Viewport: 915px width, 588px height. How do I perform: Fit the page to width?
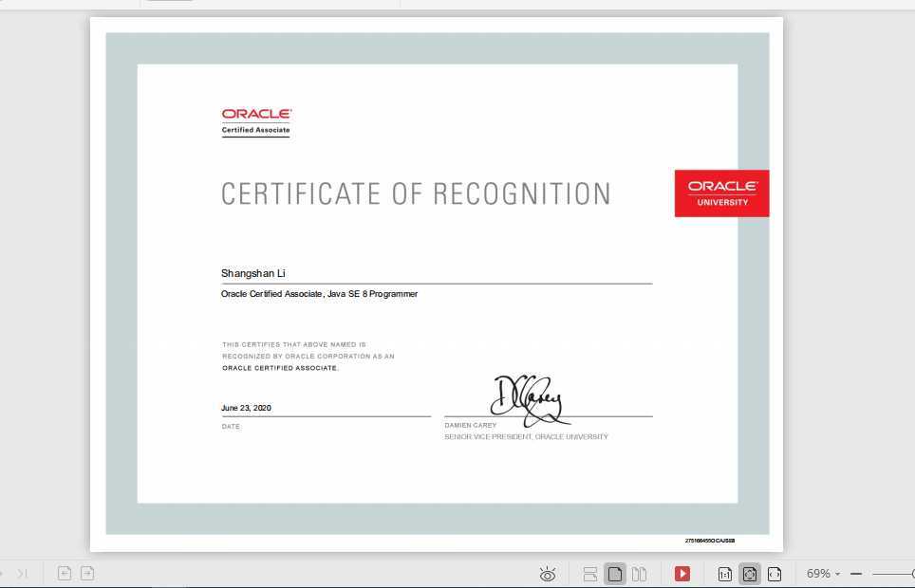tap(775, 575)
